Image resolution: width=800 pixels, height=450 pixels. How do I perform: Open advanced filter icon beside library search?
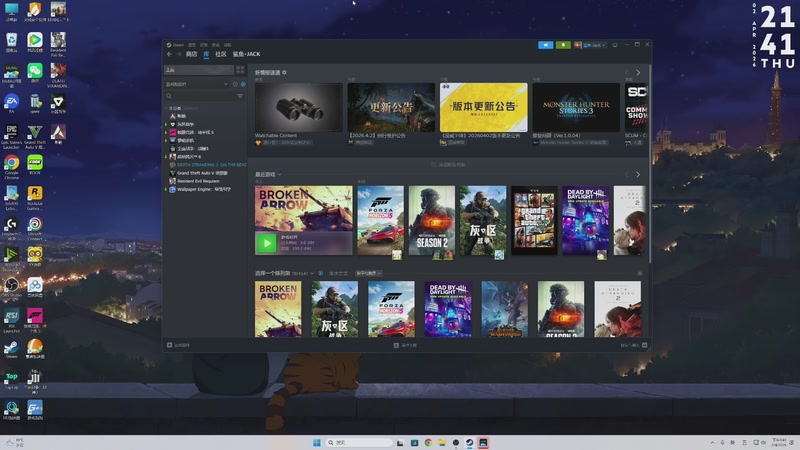[x=240, y=96]
